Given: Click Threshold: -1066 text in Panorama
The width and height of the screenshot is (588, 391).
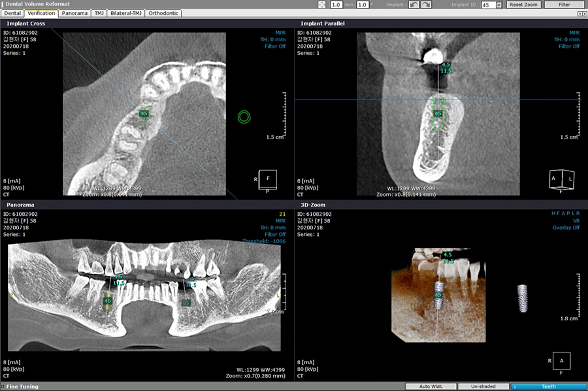Looking at the screenshot, I should coord(264,241).
